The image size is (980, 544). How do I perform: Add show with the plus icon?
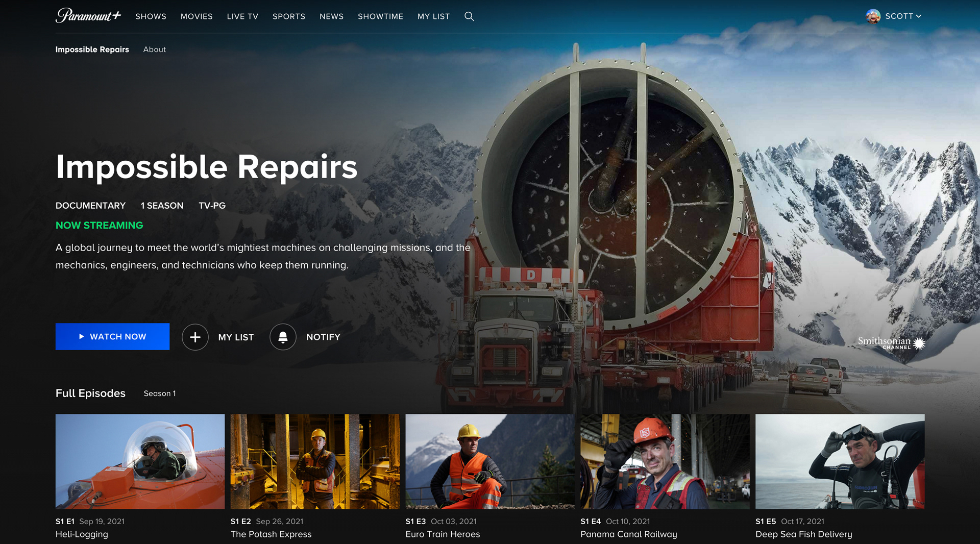click(195, 337)
